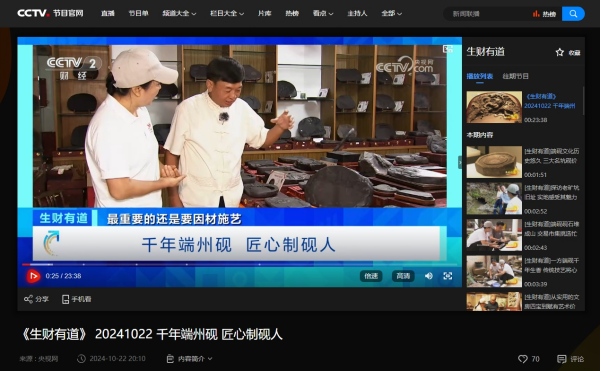Viewport: 601px width, 371px height.
Task: Open 热榜 in top navigation
Action: coord(292,13)
